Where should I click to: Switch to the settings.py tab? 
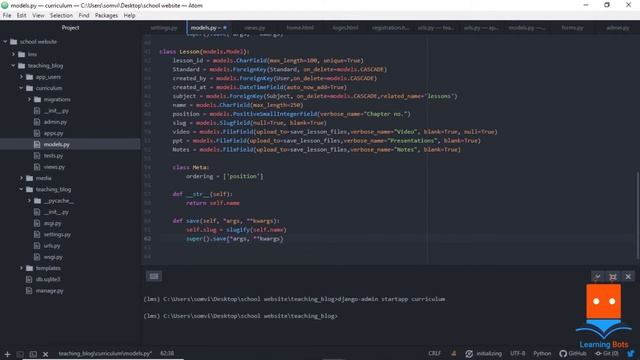pos(164,28)
